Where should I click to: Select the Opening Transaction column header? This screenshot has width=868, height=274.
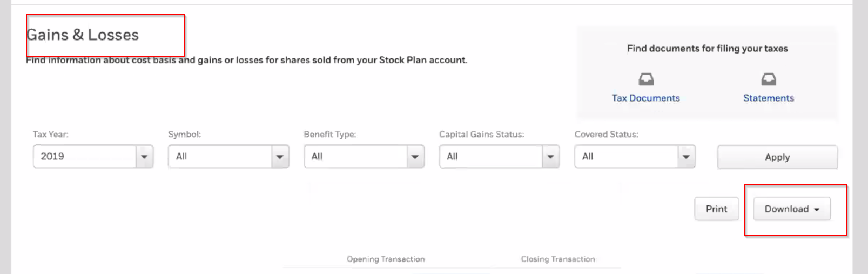tap(386, 259)
